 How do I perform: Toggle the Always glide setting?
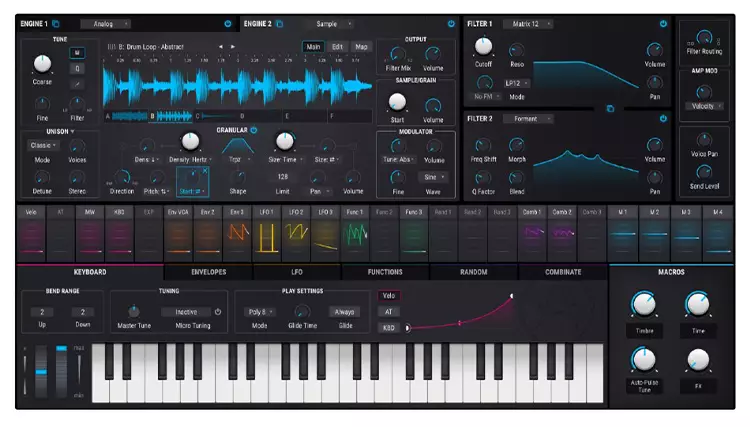coord(344,312)
